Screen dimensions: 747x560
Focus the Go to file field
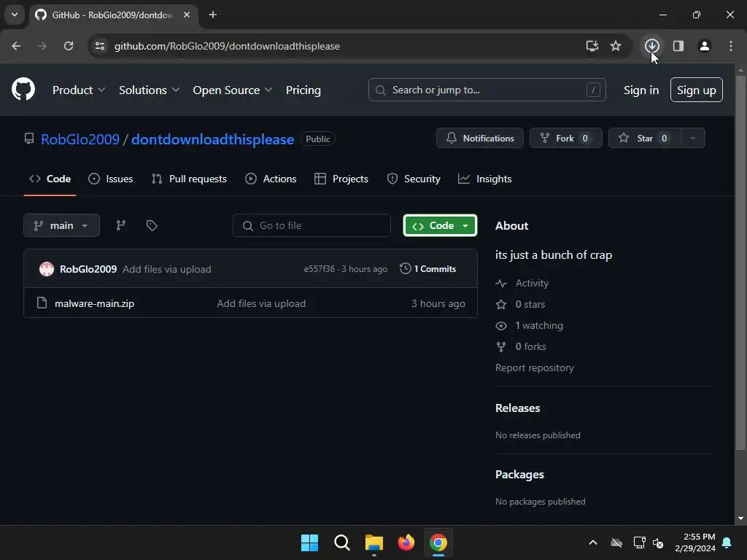[311, 225]
